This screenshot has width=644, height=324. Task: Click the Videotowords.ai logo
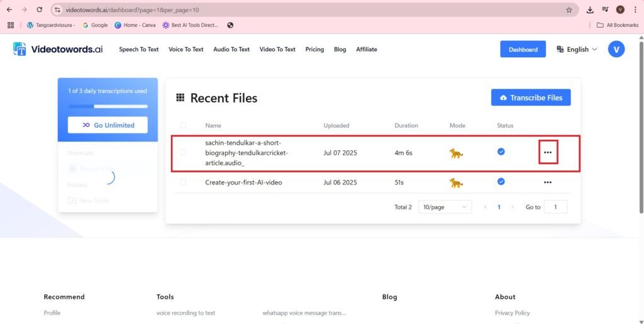pos(58,49)
